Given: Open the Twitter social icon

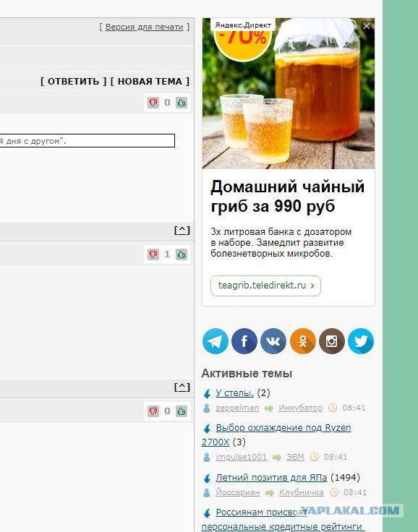Looking at the screenshot, I should tap(361, 341).
